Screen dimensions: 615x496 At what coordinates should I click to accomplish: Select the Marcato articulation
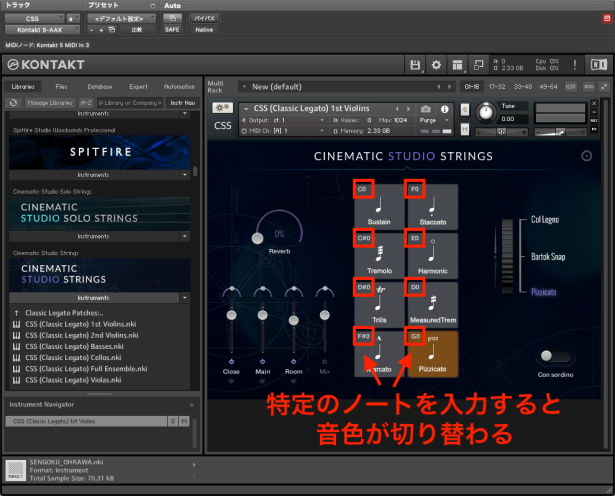[x=379, y=353]
